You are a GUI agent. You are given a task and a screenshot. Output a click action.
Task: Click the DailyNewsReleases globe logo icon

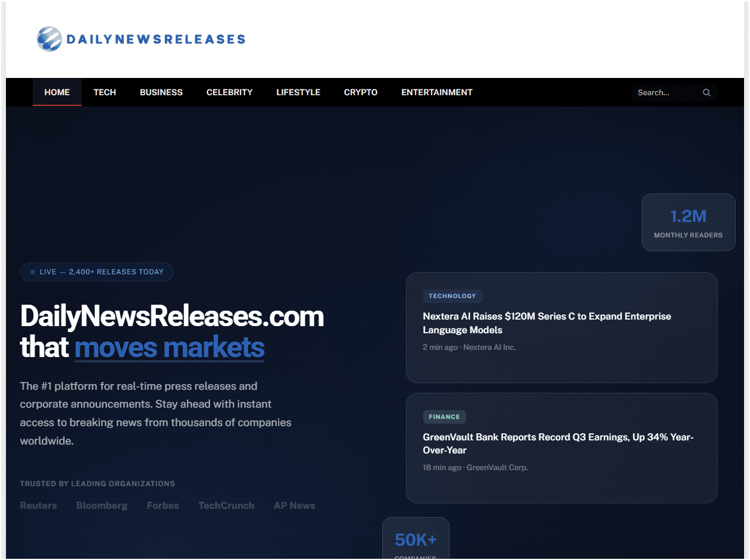click(x=49, y=39)
